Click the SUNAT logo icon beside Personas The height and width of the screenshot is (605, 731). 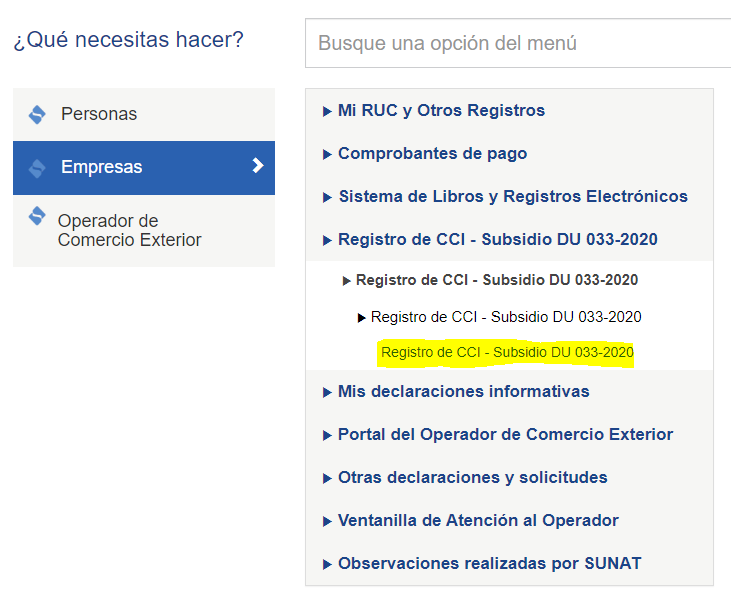(x=37, y=114)
